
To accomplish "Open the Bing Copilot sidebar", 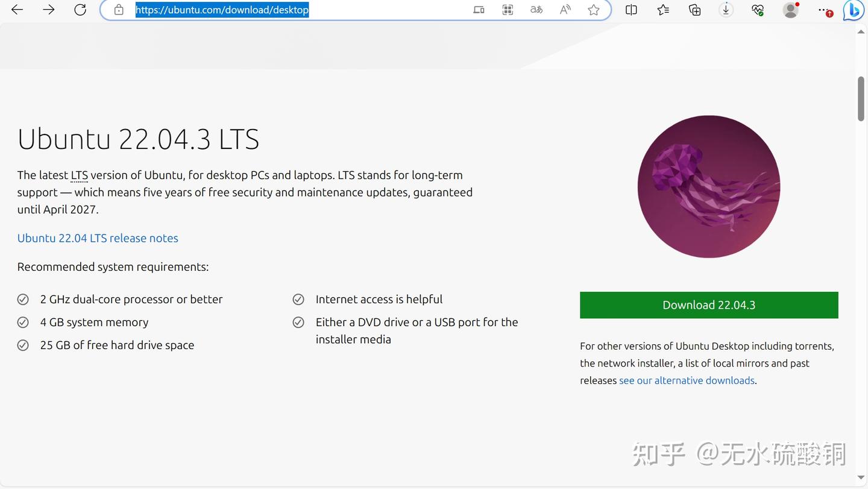I will 854,10.
